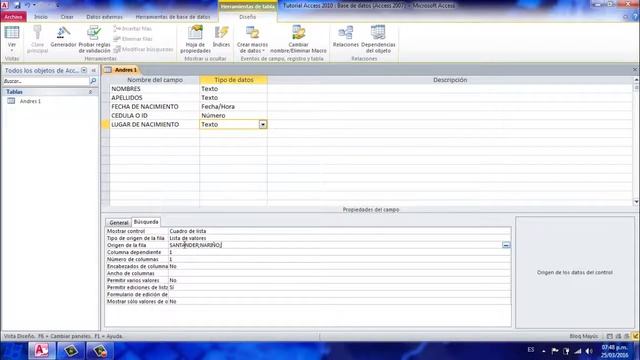Run Probar reglas de validación

tap(94, 39)
